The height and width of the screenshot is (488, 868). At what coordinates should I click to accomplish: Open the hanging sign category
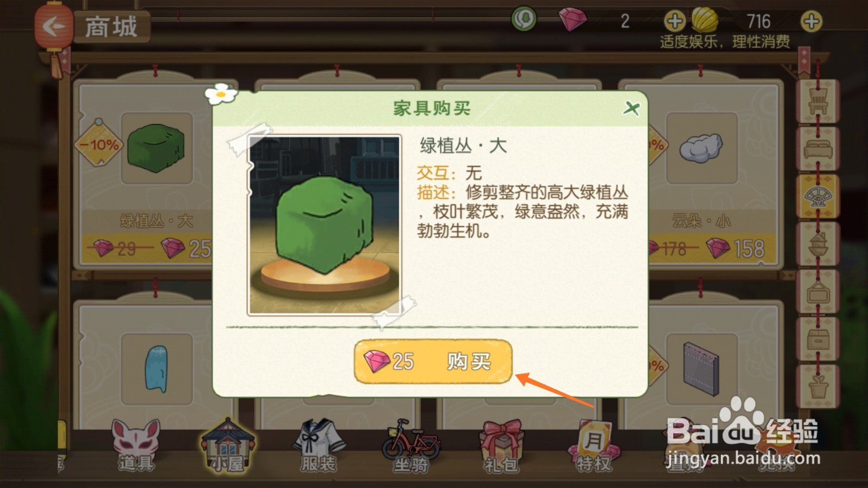point(818,292)
